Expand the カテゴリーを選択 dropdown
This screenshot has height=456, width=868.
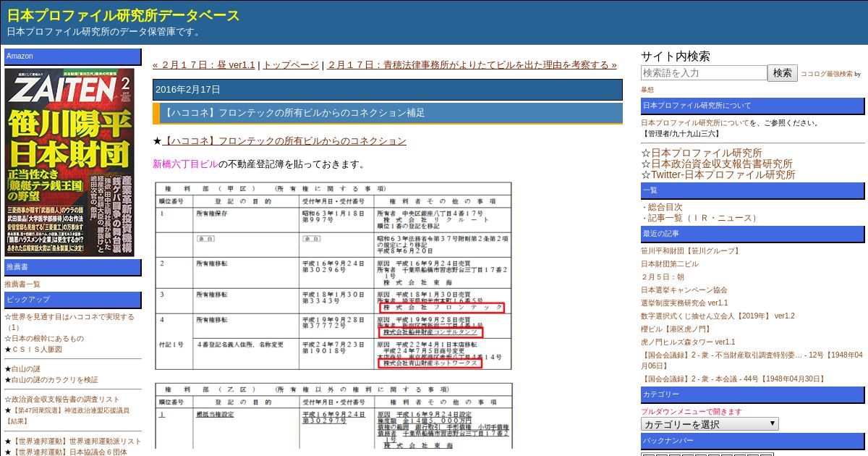710,424
